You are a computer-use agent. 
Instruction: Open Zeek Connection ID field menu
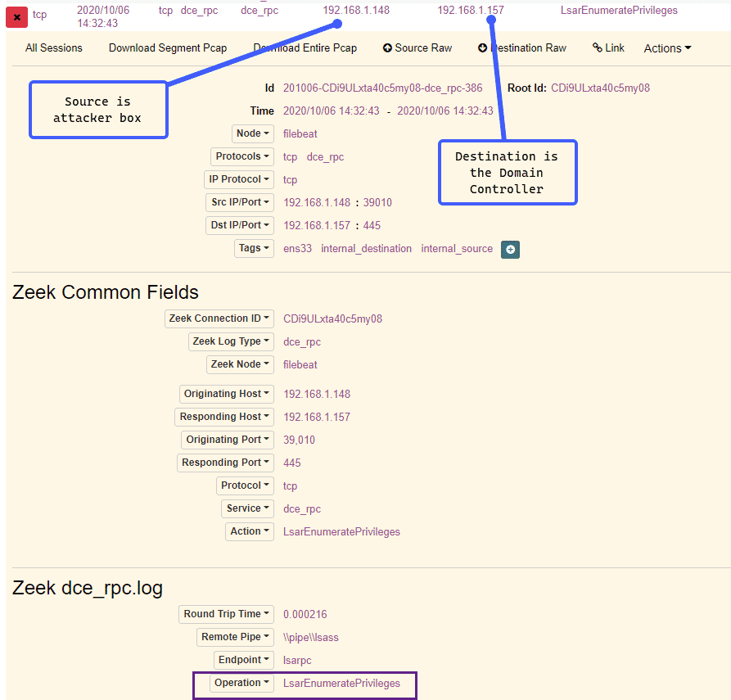point(219,318)
